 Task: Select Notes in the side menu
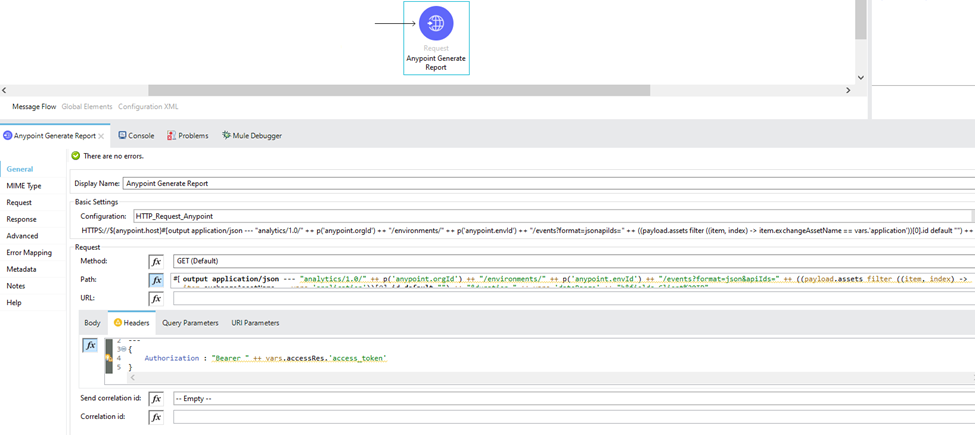pyautogui.click(x=14, y=286)
